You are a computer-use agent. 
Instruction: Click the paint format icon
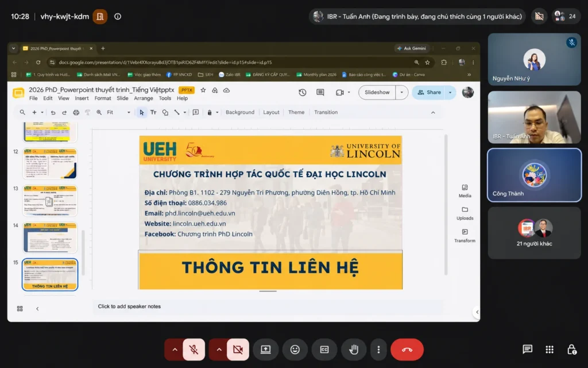(87, 112)
